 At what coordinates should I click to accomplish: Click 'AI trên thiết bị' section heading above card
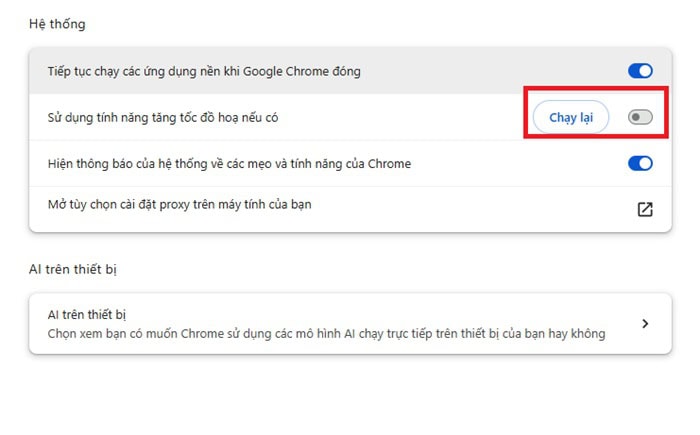(x=73, y=269)
